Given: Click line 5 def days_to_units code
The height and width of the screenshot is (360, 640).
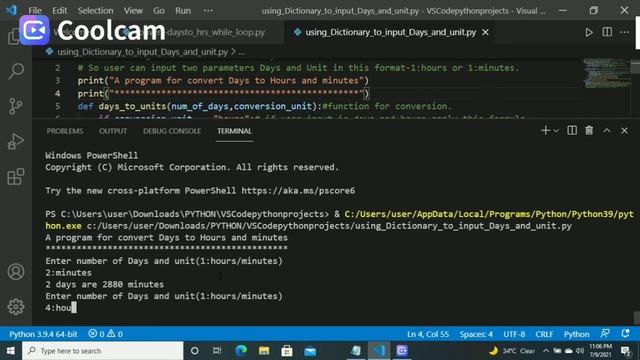Looking at the screenshot, I should pos(264,106).
